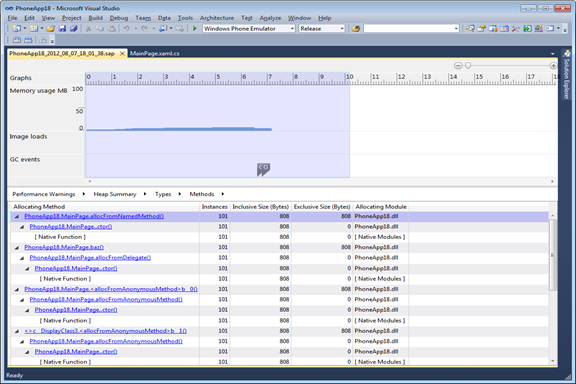The height and width of the screenshot is (384, 576).
Task: Collapse the DisplayClass3 allocFromAnonymousMethod row
Action: pos(17,331)
